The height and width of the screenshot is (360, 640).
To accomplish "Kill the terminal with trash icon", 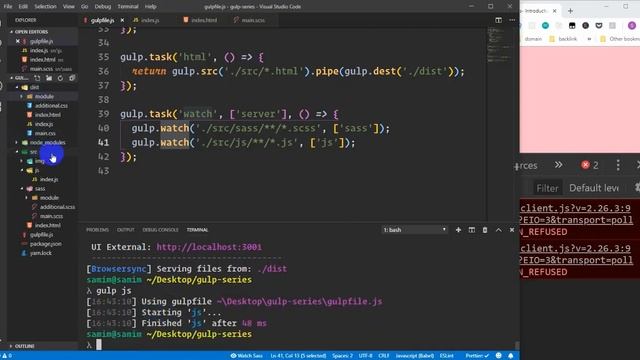I will (x=485, y=230).
